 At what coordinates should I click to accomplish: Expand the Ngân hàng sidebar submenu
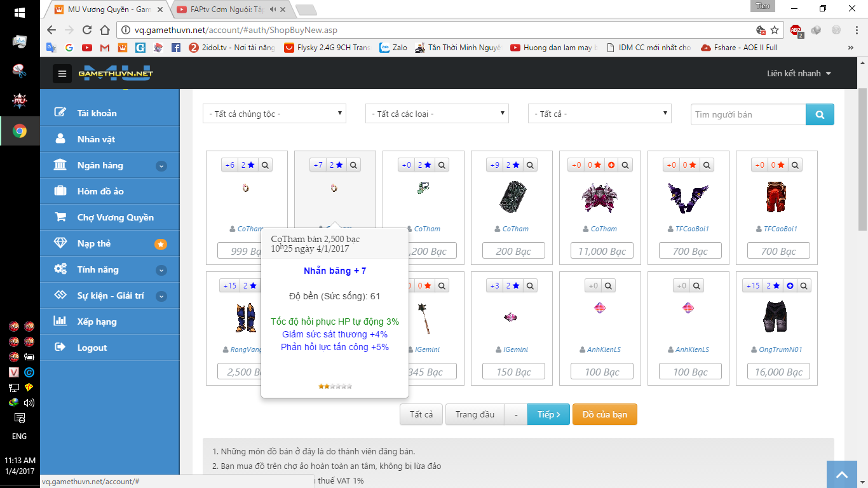point(161,166)
